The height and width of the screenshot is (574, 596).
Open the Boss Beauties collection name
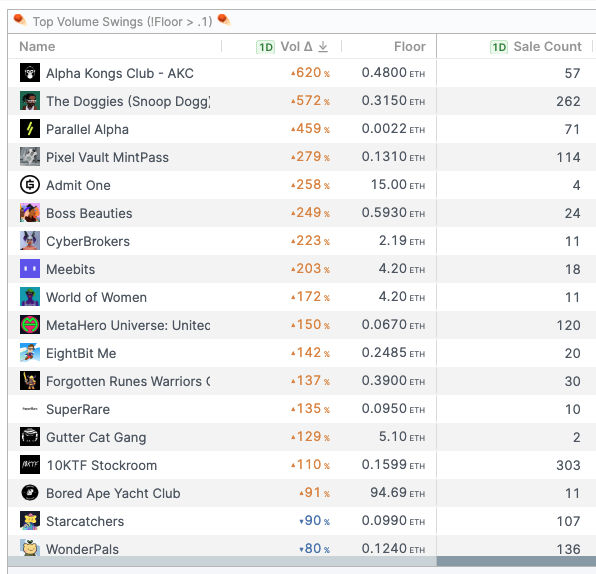(x=89, y=213)
